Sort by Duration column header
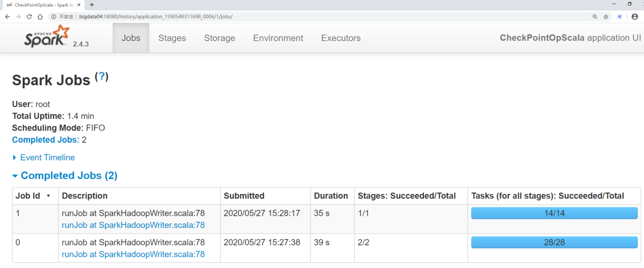 pyautogui.click(x=331, y=196)
